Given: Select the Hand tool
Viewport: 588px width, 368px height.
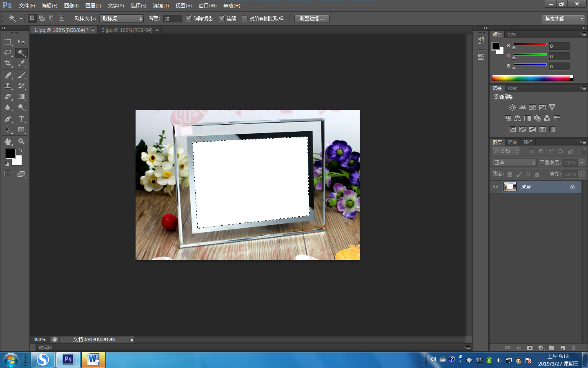Looking at the screenshot, I should coord(8,141).
